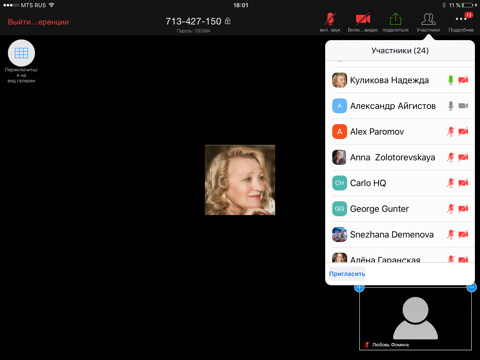The height and width of the screenshot is (360, 480).
Task: Tap the lock icon beside the meeting ID
Action: point(228,21)
